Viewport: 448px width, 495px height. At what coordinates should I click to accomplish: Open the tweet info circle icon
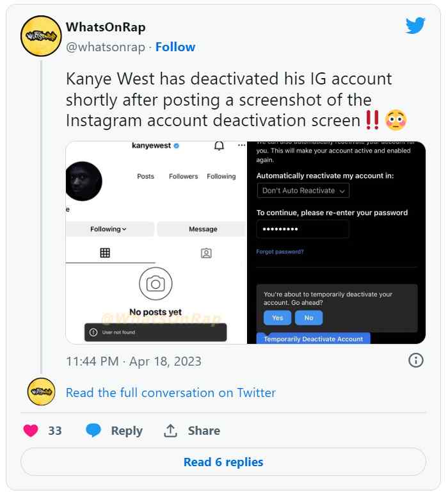coord(416,360)
